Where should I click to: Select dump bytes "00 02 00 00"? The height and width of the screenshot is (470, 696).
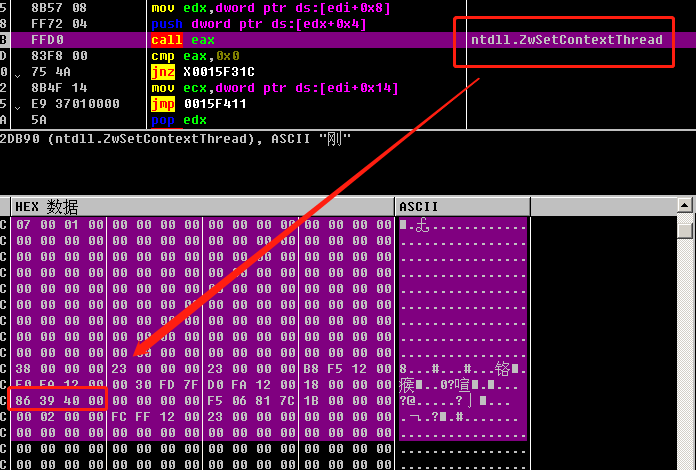point(59,417)
